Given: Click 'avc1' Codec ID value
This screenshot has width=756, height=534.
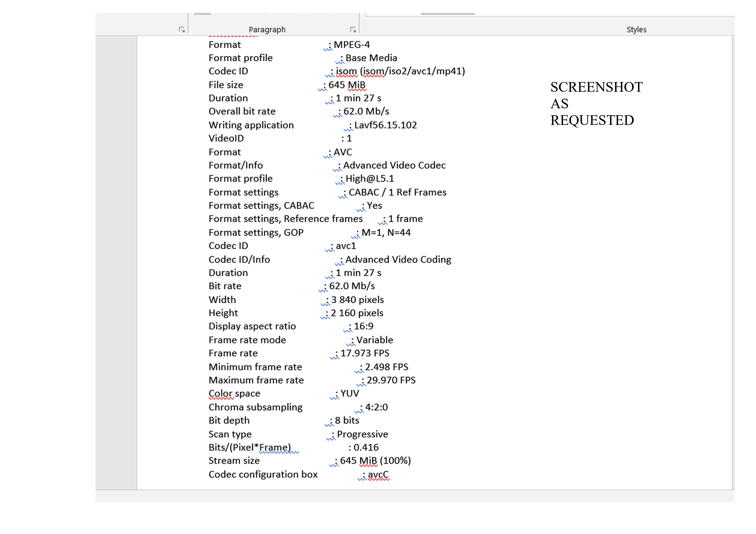Looking at the screenshot, I should 346,246.
